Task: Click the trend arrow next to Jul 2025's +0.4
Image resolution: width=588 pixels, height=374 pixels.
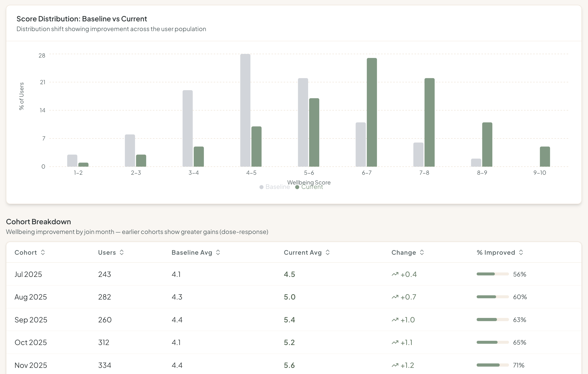Action: click(x=395, y=274)
